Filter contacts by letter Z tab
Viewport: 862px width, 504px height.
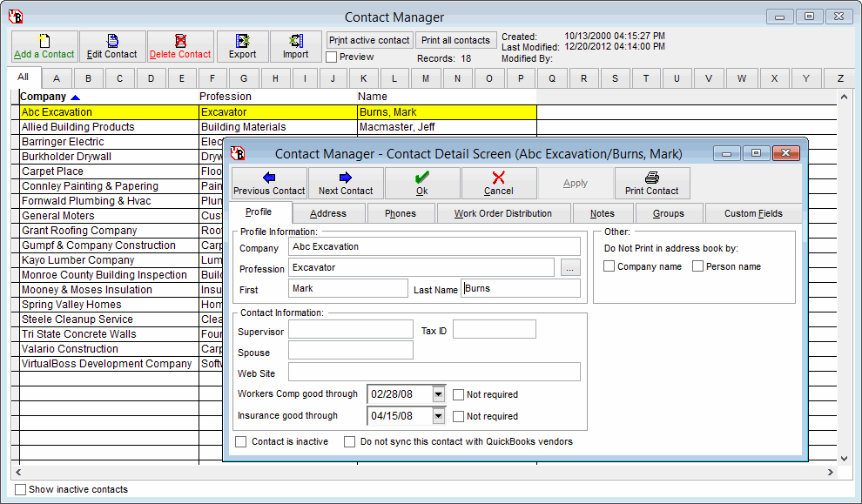840,78
